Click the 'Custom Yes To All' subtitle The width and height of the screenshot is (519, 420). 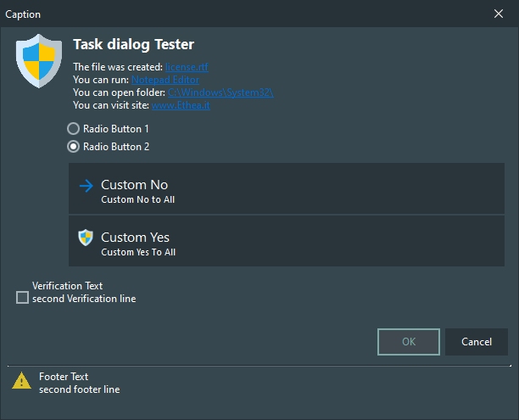click(138, 252)
